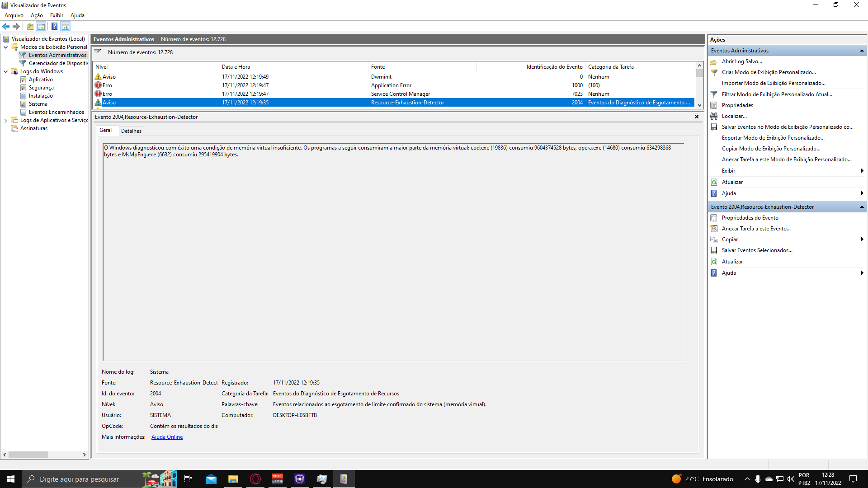Click the Show/Hide action pane toolbar icon
The height and width of the screenshot is (488, 868).
pos(66,26)
